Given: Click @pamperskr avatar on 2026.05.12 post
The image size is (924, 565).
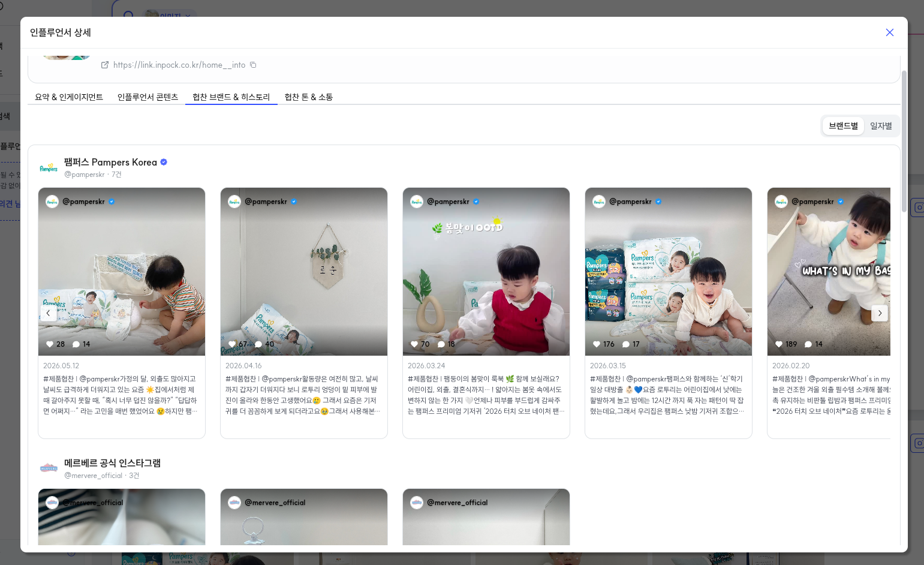Looking at the screenshot, I should click(x=52, y=202).
